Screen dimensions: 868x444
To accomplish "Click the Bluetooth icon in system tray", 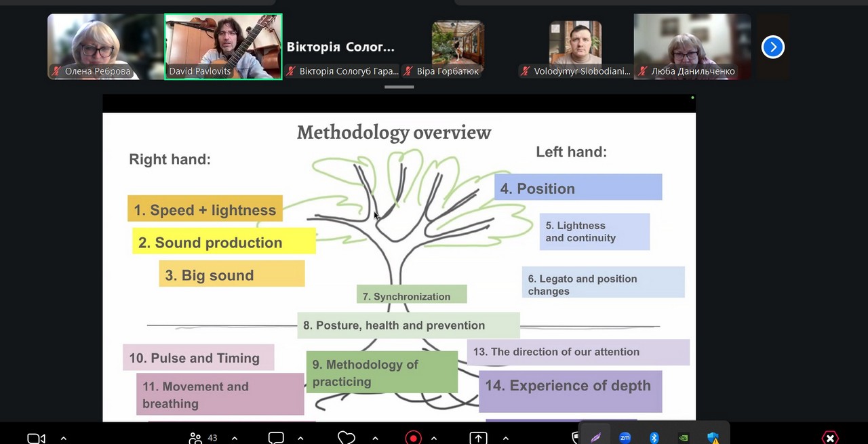I will (x=654, y=438).
